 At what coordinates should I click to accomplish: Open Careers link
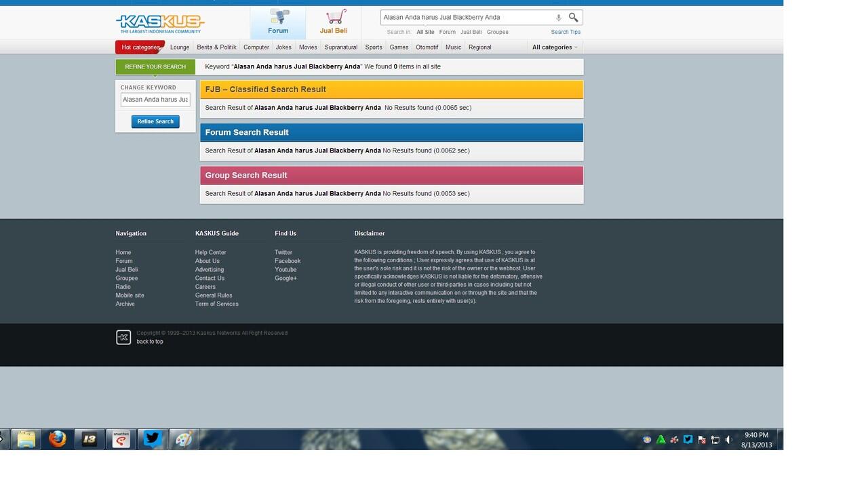[x=205, y=287]
